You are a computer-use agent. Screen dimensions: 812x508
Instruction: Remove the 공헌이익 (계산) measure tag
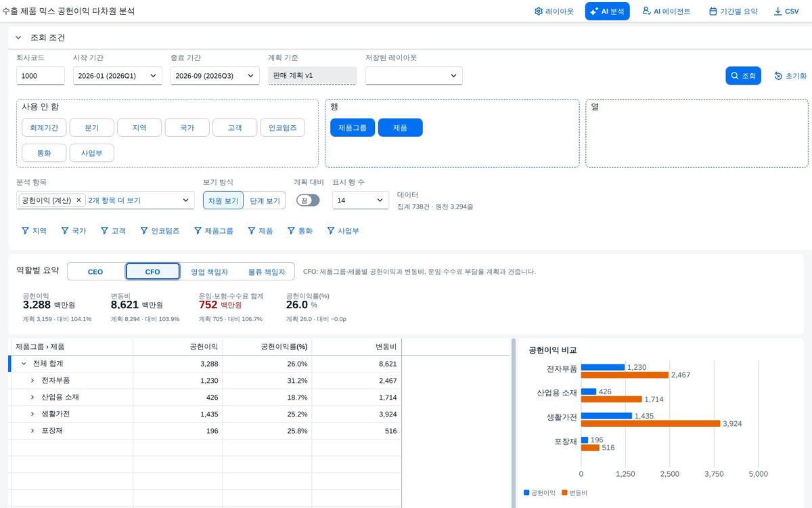click(x=78, y=200)
